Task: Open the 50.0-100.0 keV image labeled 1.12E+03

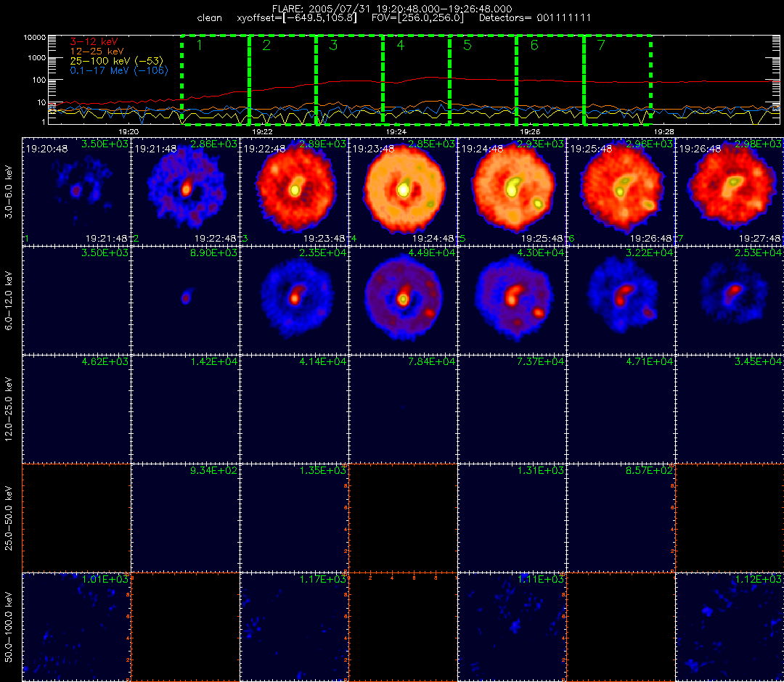Action: tap(730, 628)
